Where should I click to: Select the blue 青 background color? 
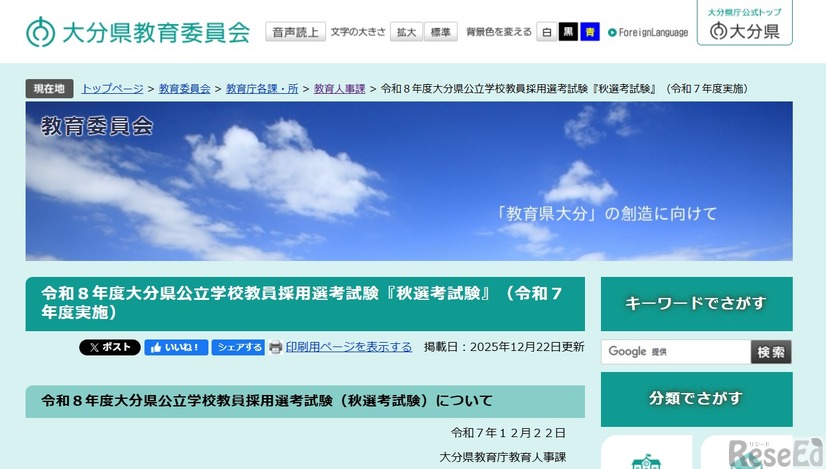[x=590, y=32]
